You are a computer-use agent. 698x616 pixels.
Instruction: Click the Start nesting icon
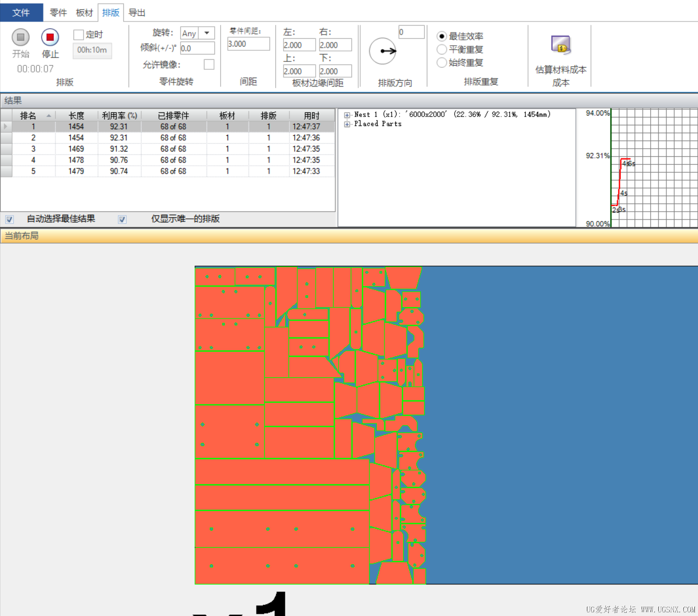(20, 37)
